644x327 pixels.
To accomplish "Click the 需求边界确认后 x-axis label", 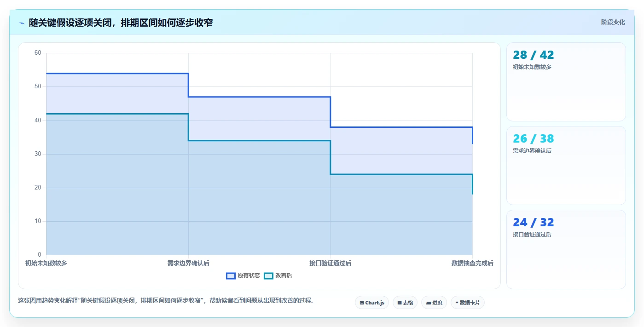I will point(188,263).
